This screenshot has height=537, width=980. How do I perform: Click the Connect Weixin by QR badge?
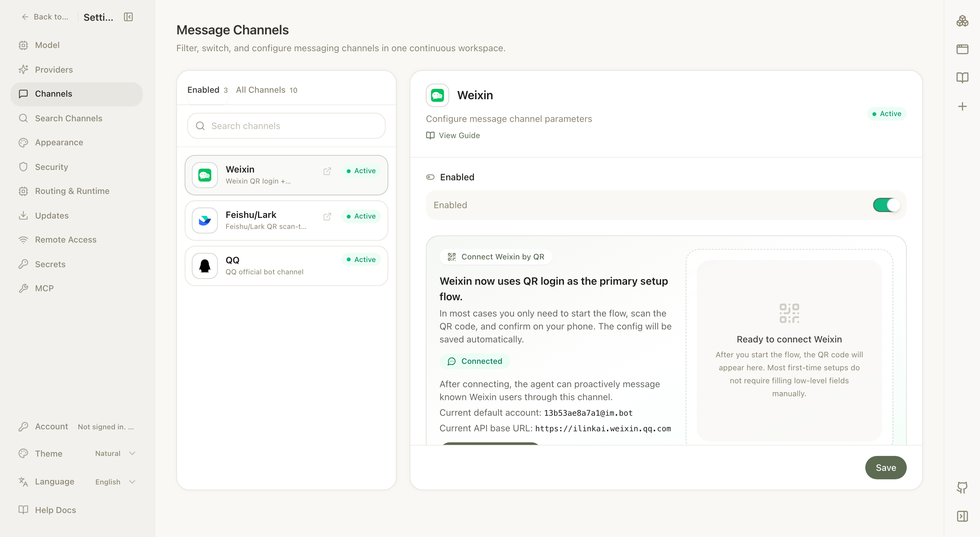point(496,257)
